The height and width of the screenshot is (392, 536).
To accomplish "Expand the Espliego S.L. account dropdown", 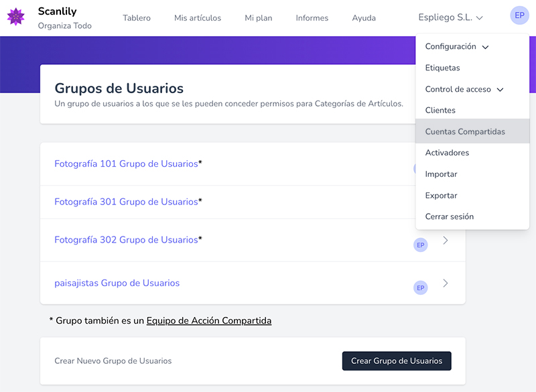I will (x=450, y=18).
